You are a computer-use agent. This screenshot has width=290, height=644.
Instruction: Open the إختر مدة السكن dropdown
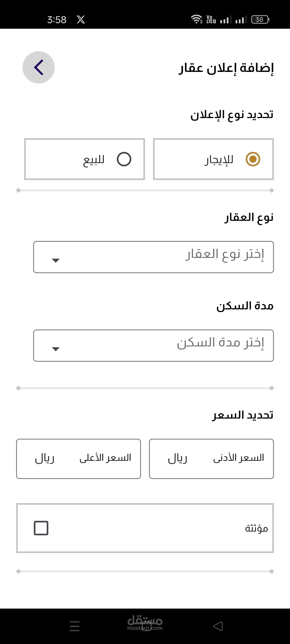[153, 346]
